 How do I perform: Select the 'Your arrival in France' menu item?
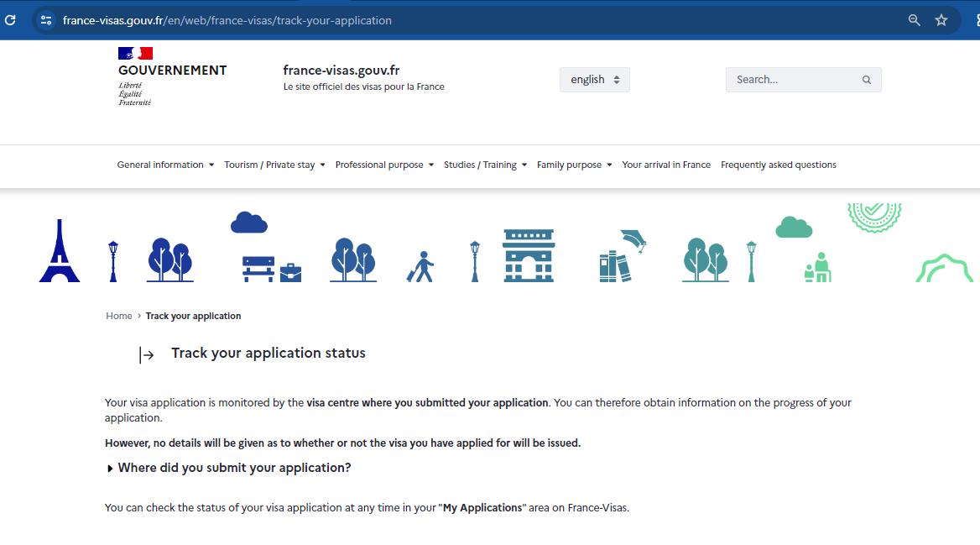click(x=666, y=165)
